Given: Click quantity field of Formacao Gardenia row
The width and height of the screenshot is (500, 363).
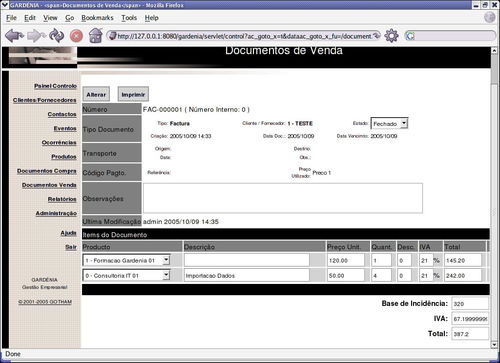Looking at the screenshot, I should [381, 260].
